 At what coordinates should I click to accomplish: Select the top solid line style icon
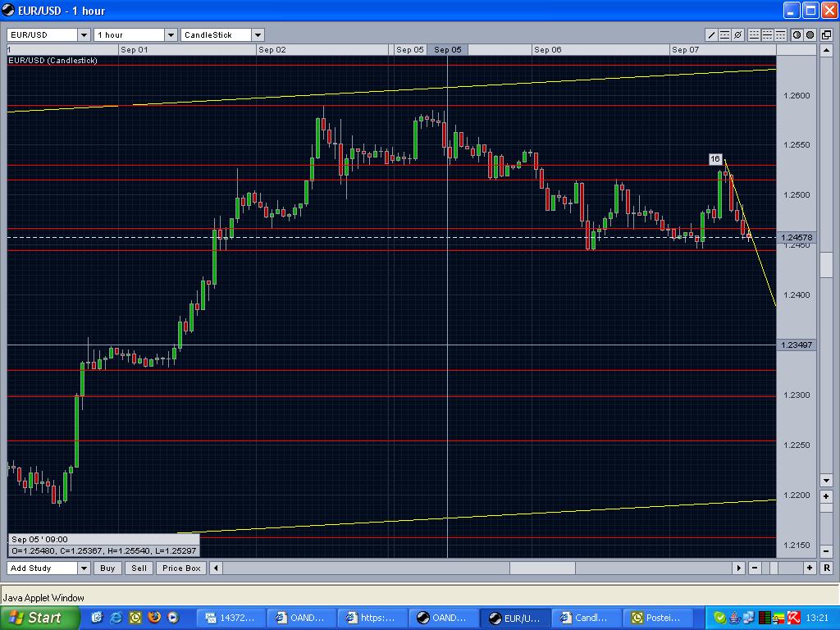(781, 34)
